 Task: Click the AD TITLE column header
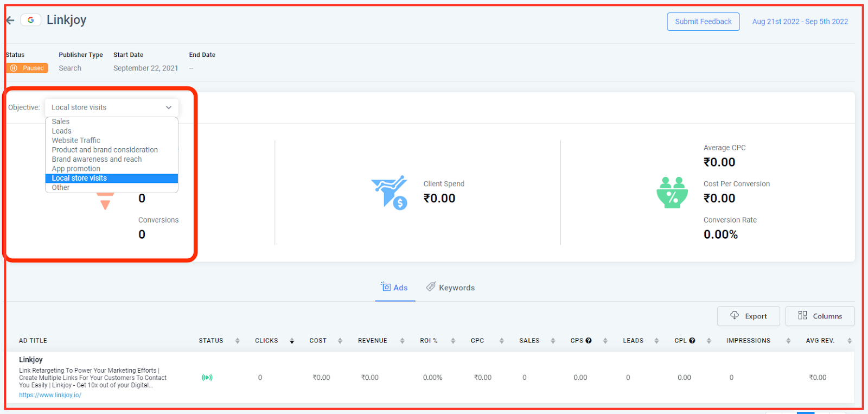(x=33, y=341)
